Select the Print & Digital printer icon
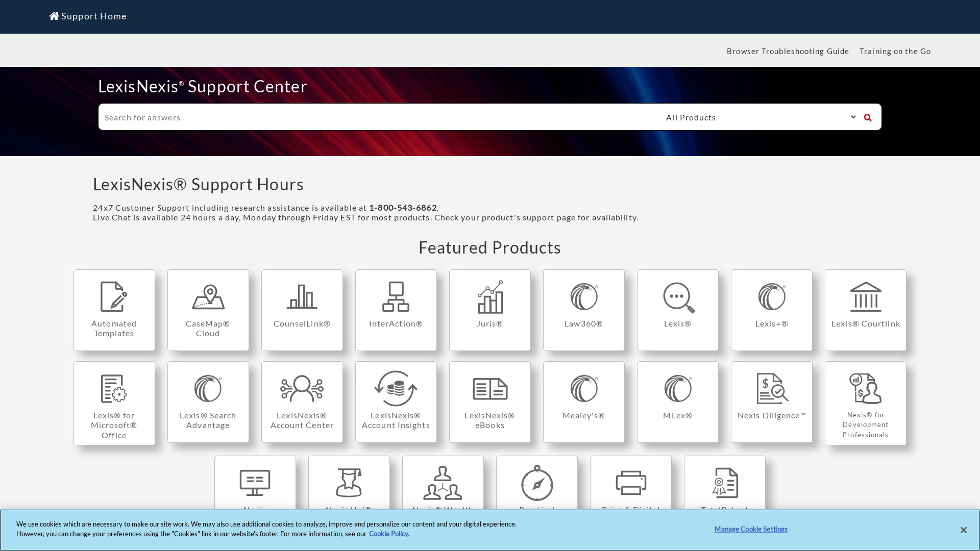 pos(631,483)
